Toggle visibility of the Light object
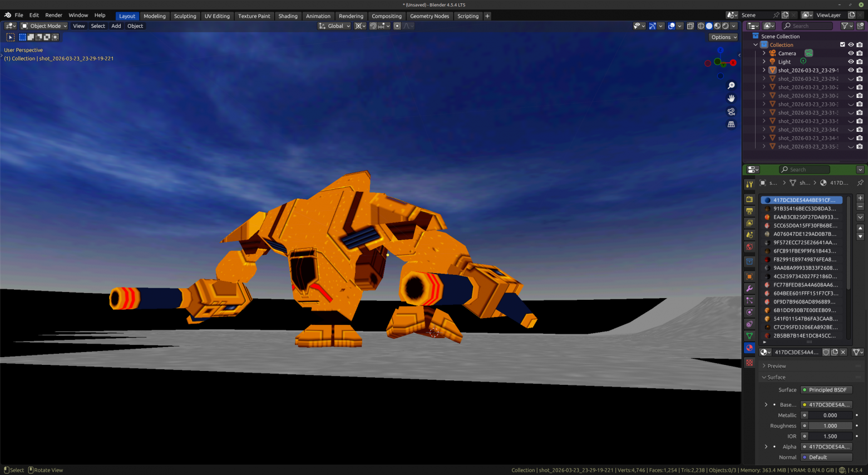Screen dimensions: 868x475 coord(851,62)
